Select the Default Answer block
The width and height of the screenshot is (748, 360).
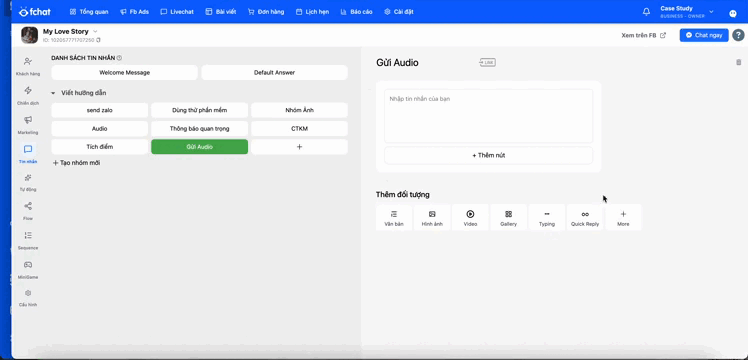(274, 72)
